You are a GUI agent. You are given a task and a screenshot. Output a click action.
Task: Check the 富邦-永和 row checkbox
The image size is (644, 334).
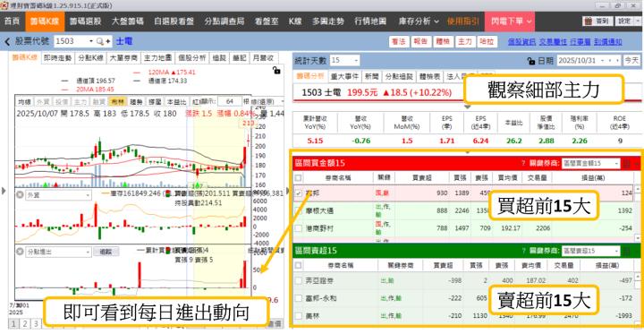tap(299, 298)
